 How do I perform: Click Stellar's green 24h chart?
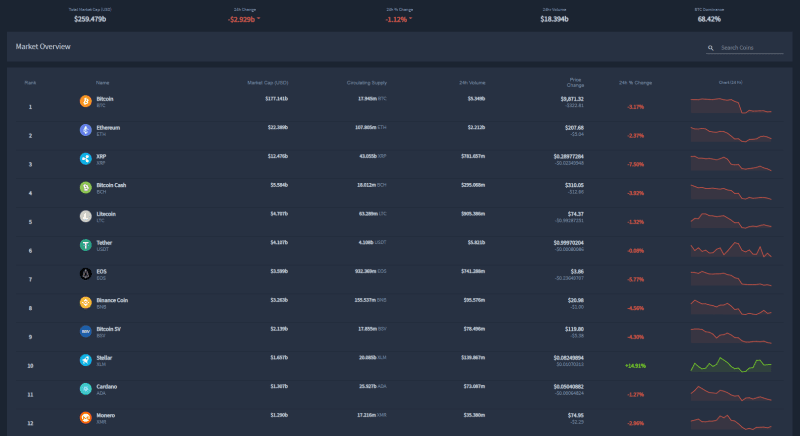coord(730,366)
